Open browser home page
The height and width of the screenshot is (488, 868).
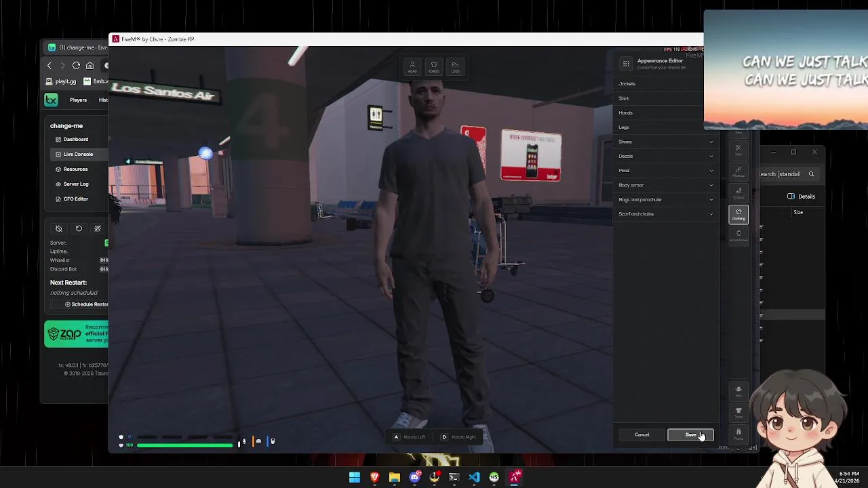90,66
